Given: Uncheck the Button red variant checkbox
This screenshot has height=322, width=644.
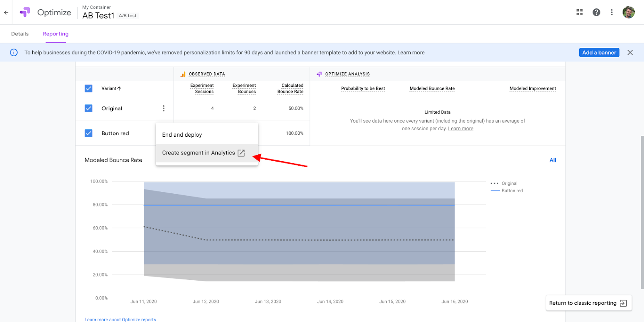Looking at the screenshot, I should coord(89,133).
